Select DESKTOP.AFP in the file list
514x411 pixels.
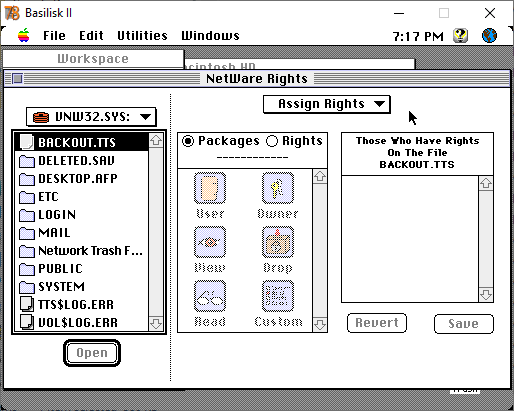[78, 179]
